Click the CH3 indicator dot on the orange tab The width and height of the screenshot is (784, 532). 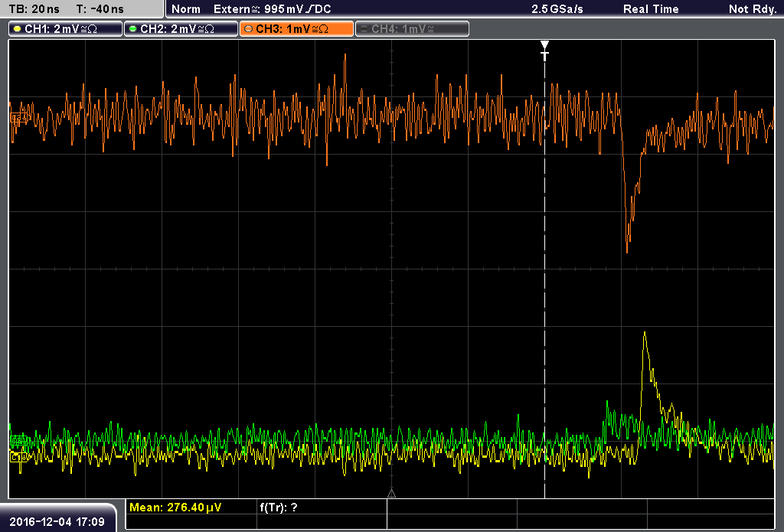point(249,29)
